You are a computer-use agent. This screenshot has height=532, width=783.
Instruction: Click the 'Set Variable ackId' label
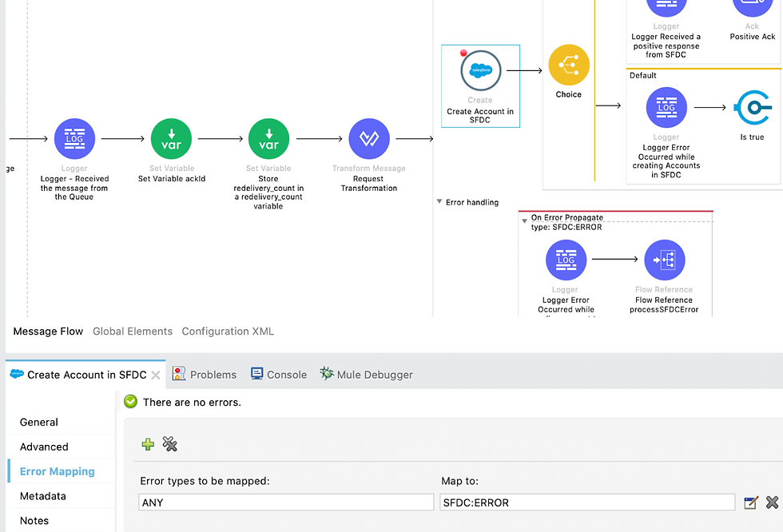(x=172, y=179)
